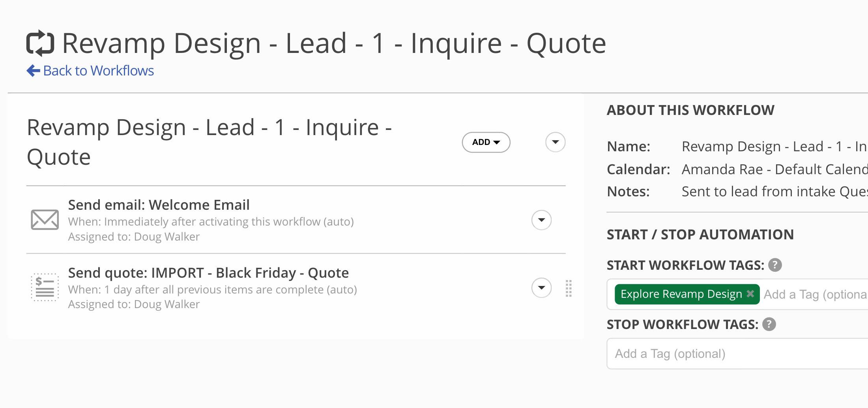Open the Send email: Welcome Email step
The image size is (868, 408).
pyautogui.click(x=159, y=205)
